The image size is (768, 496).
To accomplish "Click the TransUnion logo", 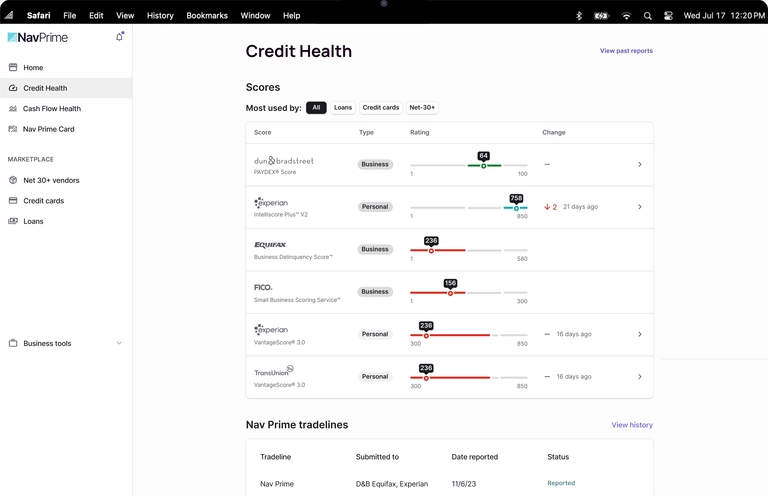I will (274, 371).
